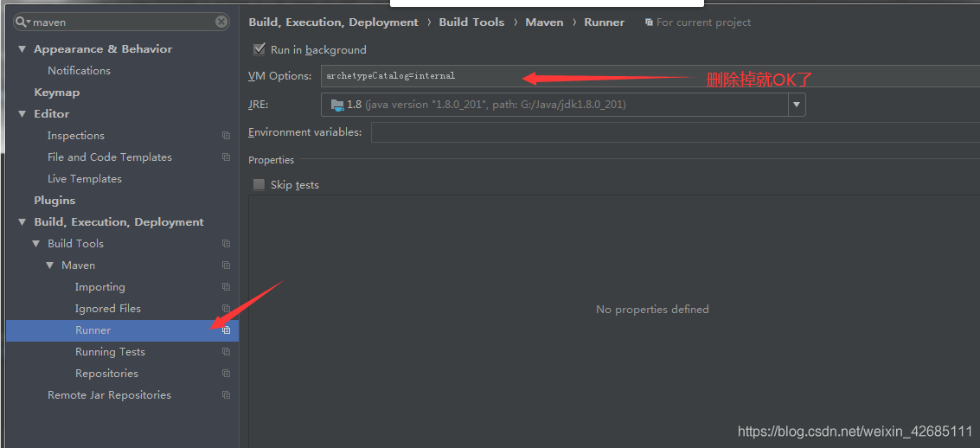This screenshot has width=980, height=448.
Task: Open File and Code Templates
Action: click(x=109, y=157)
